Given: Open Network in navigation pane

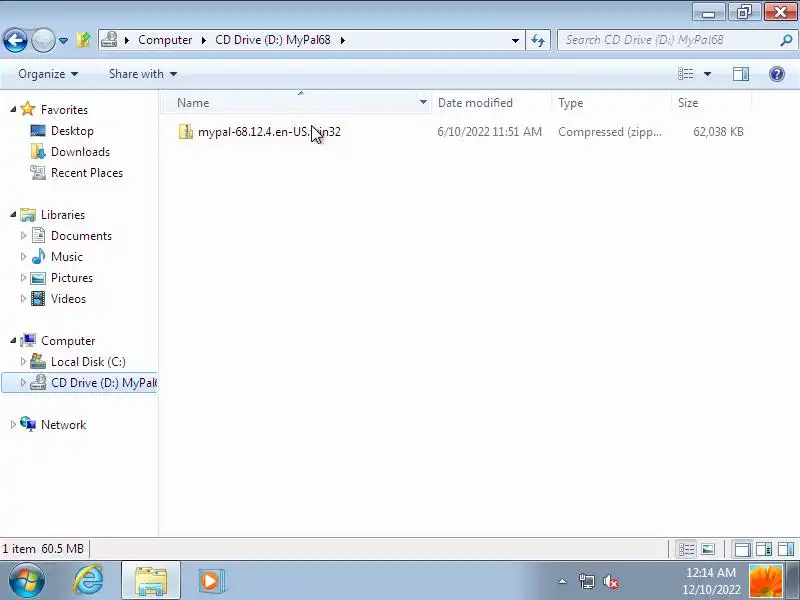Looking at the screenshot, I should pyautogui.click(x=63, y=424).
